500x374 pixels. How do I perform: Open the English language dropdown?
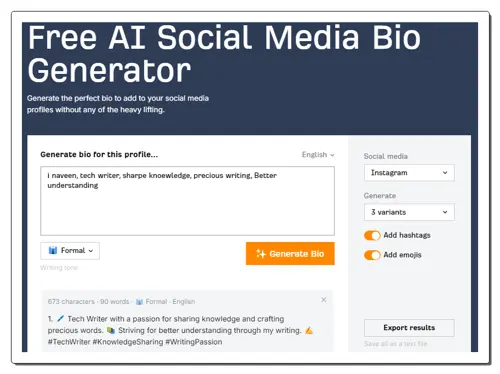coord(318,155)
